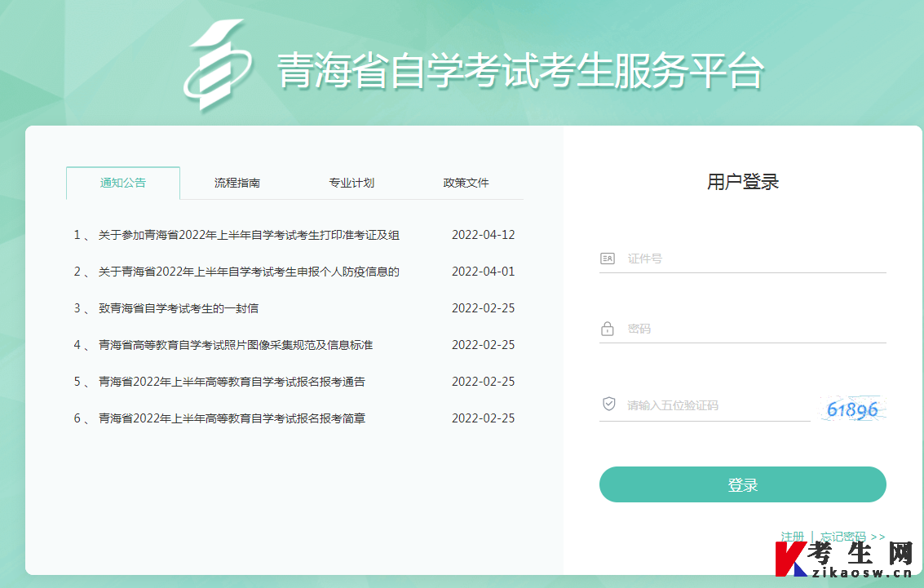Open the 流程指南 tab
The height and width of the screenshot is (588, 924).
237,183
